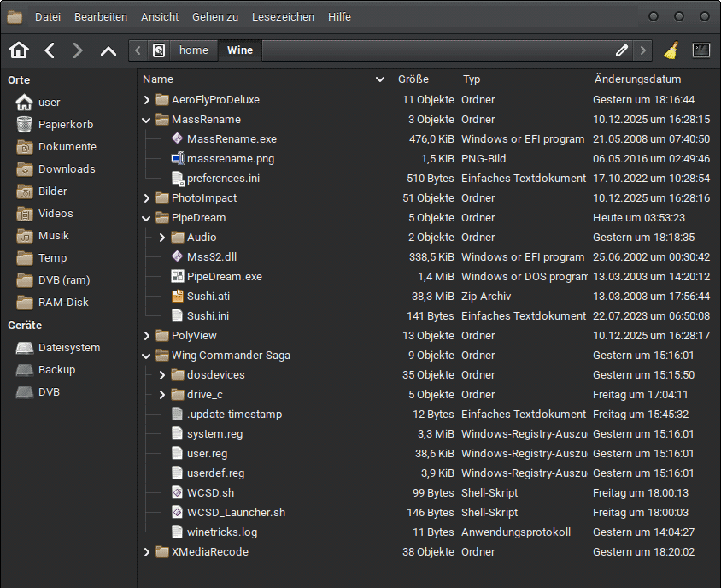Open Papierkorb trash in sidebar
The image size is (721, 588).
[55, 124]
